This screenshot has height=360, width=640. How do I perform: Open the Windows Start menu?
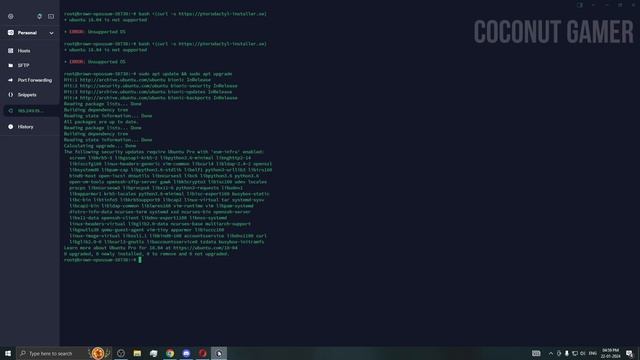tap(8, 353)
